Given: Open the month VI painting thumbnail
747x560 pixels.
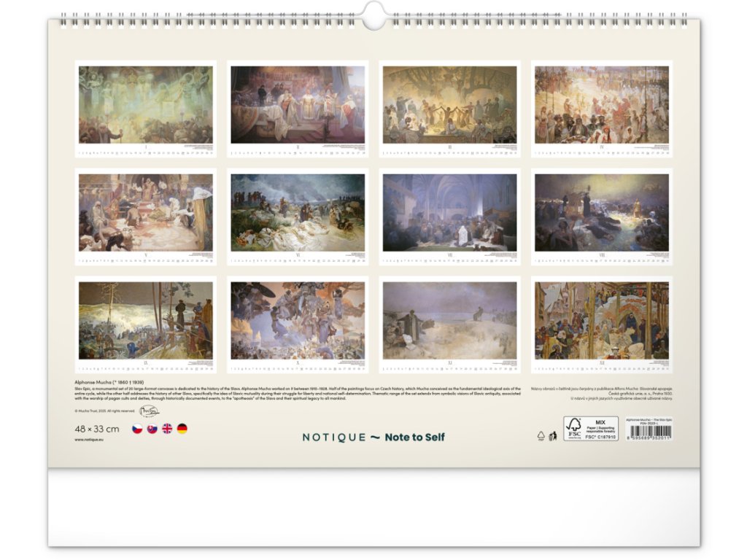Looking at the screenshot, I should tap(298, 212).
